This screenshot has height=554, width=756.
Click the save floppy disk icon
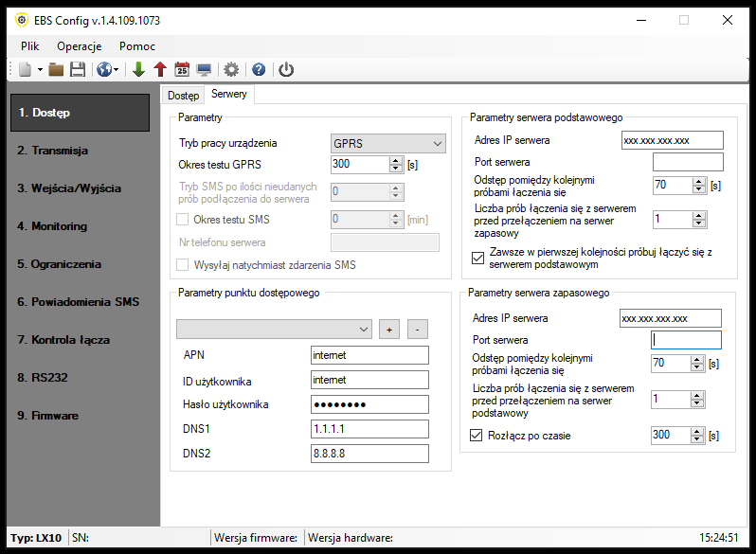[x=78, y=69]
